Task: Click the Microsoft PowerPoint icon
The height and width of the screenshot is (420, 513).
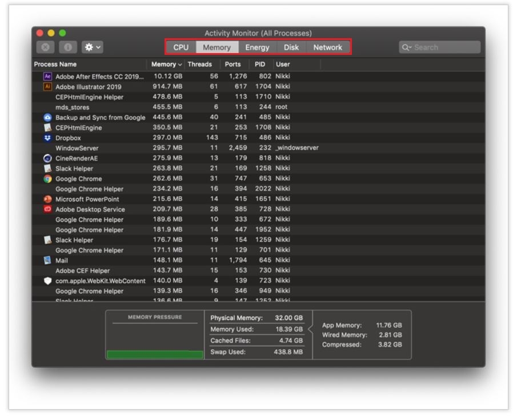Action: tap(47, 199)
